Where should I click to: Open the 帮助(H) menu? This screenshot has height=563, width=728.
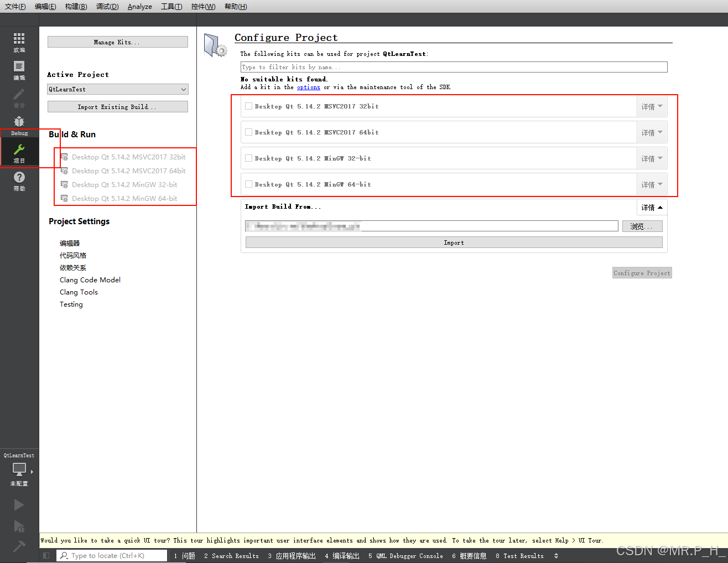(236, 7)
